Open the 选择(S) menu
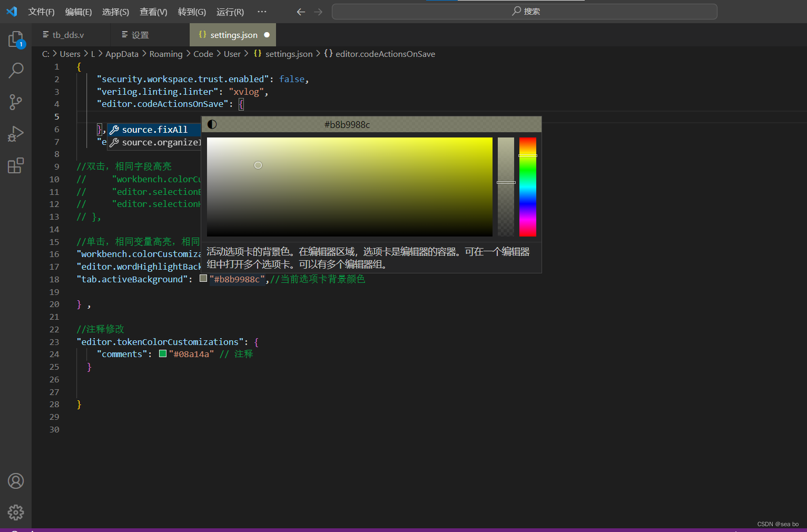Viewport: 807px width, 532px height. pos(115,12)
